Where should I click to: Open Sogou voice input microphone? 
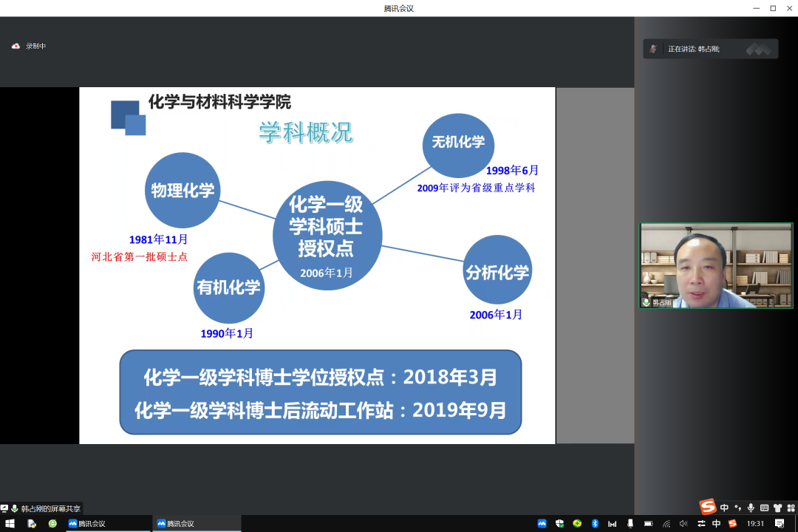pyautogui.click(x=751, y=508)
